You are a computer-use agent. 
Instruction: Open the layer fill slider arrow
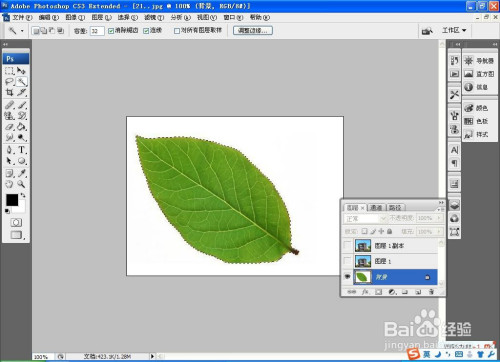[x=439, y=231]
